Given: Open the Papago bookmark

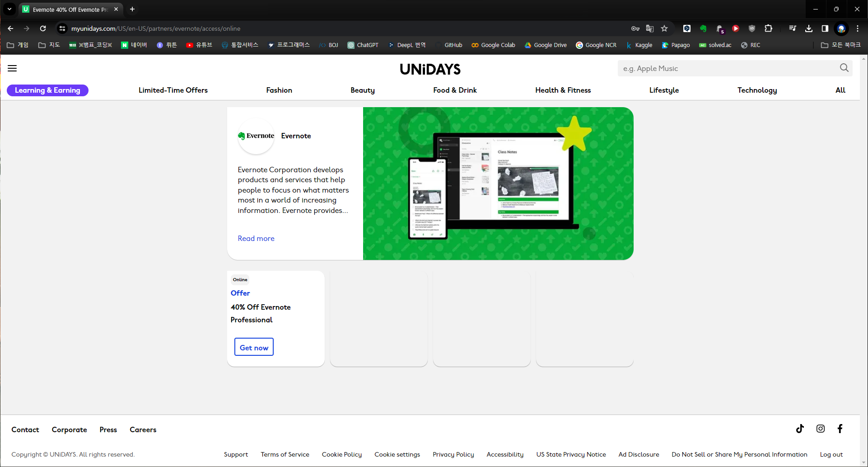Looking at the screenshot, I should click(676, 45).
